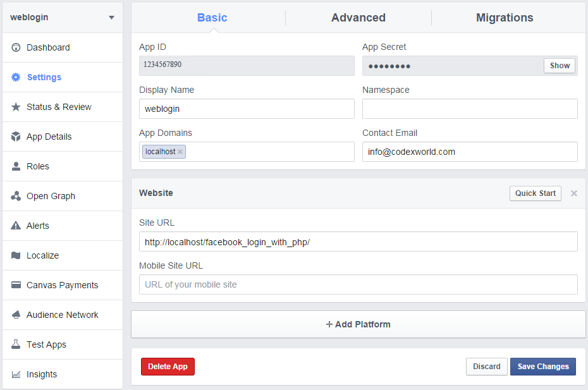
Task: Switch to the Basic tab
Action: (212, 18)
